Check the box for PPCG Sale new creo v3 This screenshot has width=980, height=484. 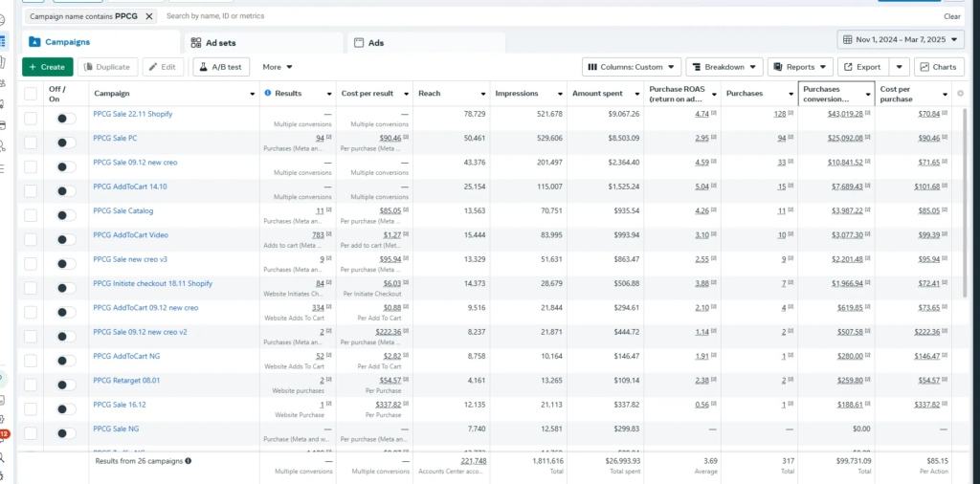point(31,264)
